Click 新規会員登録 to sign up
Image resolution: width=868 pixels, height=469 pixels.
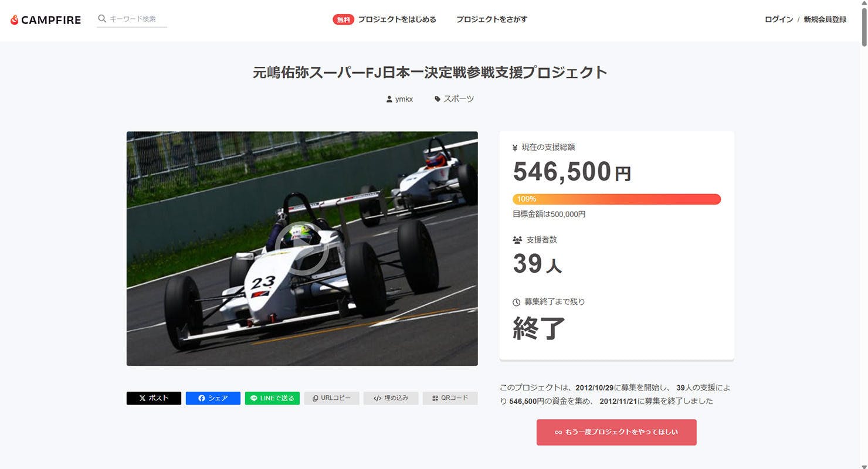click(825, 19)
